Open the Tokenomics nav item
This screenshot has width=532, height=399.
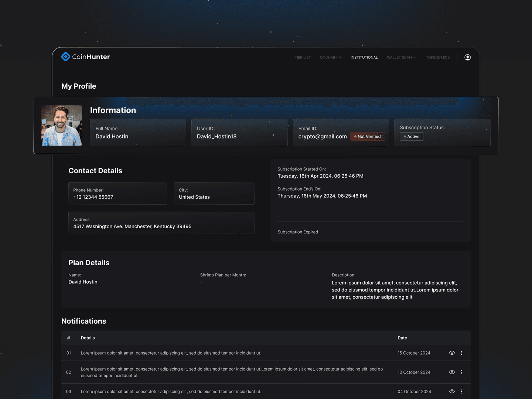[437, 58]
